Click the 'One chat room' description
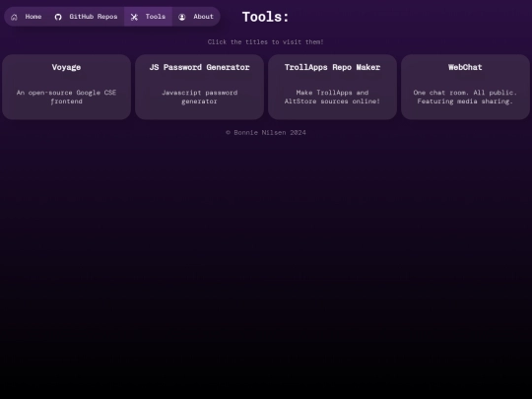The width and height of the screenshot is (532, 399). [465, 97]
